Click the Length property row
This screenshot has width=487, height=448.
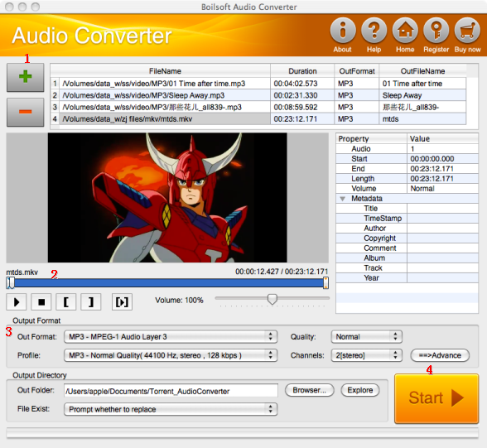pyautogui.click(x=407, y=179)
